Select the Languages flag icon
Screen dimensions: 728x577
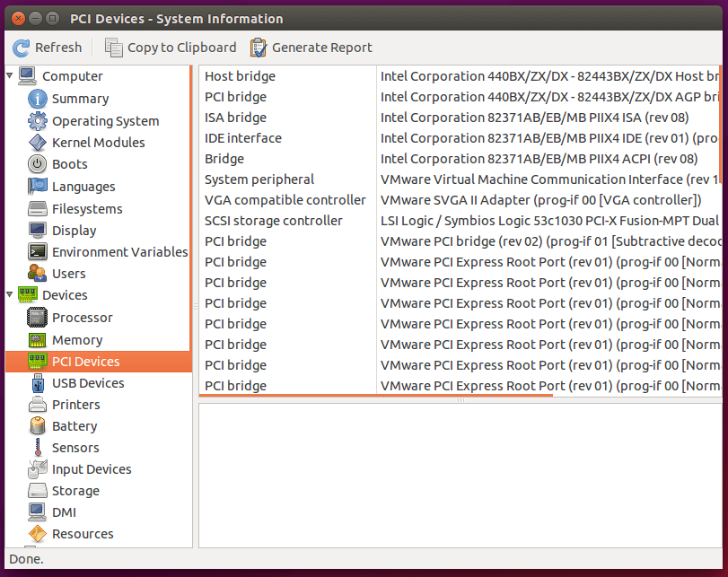tap(38, 186)
